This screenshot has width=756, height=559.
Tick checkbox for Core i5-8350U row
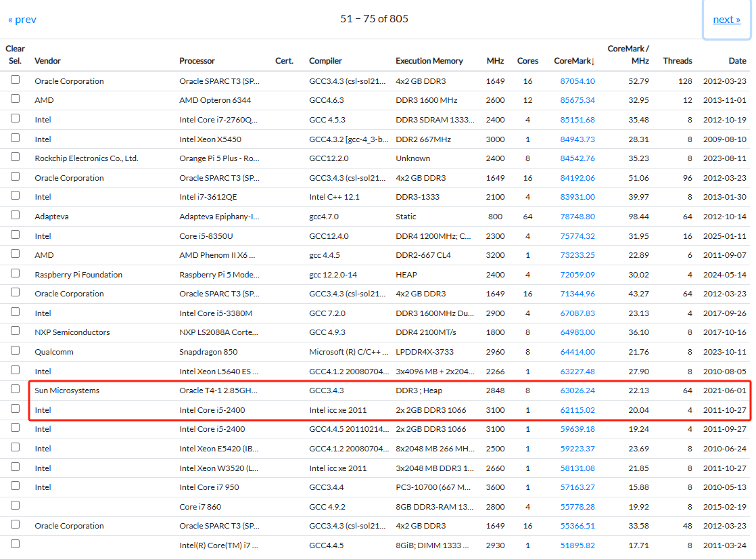click(x=16, y=235)
